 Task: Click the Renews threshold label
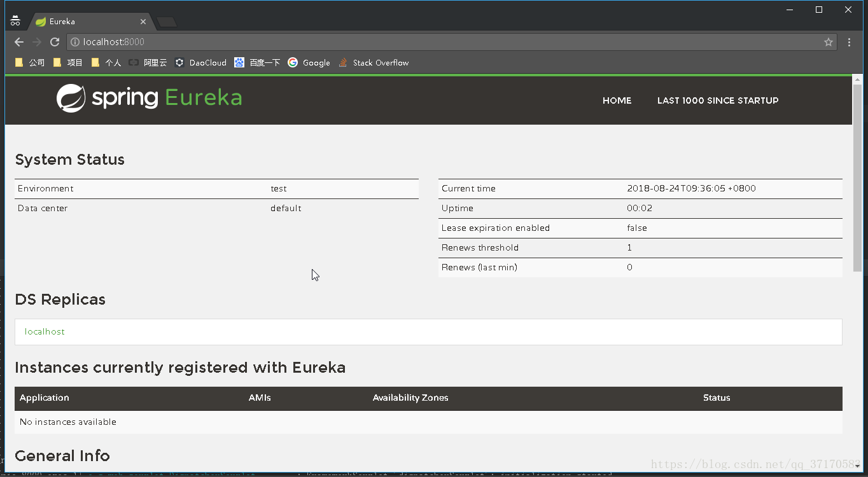click(480, 247)
